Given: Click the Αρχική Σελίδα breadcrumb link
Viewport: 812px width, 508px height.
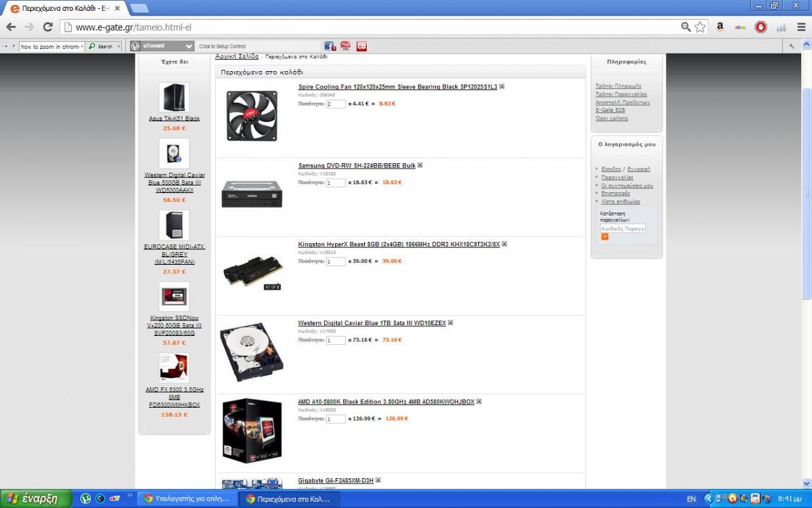Looking at the screenshot, I should tap(237, 56).
